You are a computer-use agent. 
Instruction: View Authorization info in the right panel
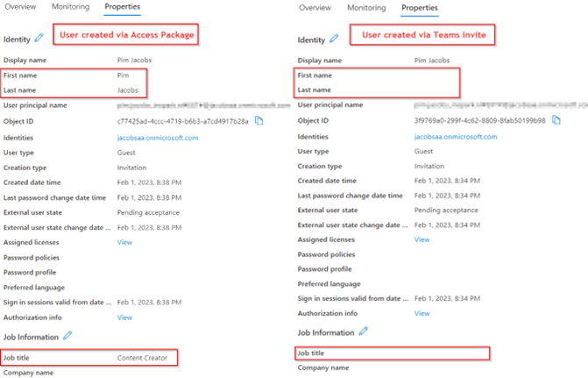click(422, 313)
